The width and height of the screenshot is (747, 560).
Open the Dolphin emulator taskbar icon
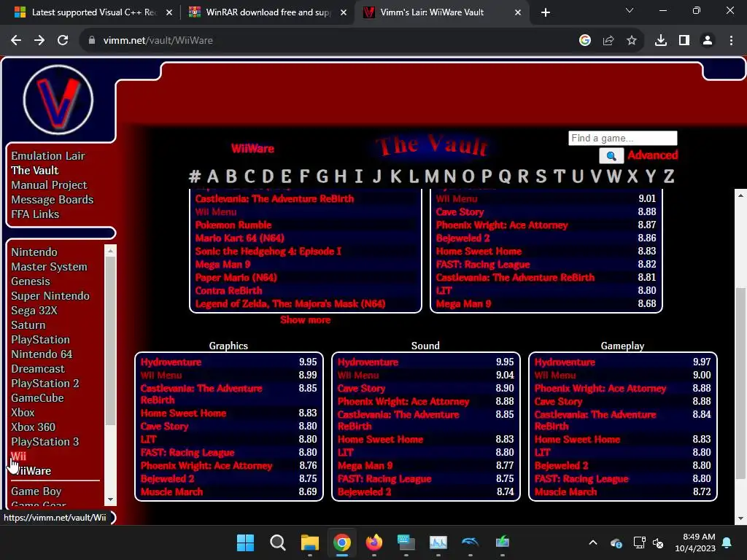click(x=471, y=542)
